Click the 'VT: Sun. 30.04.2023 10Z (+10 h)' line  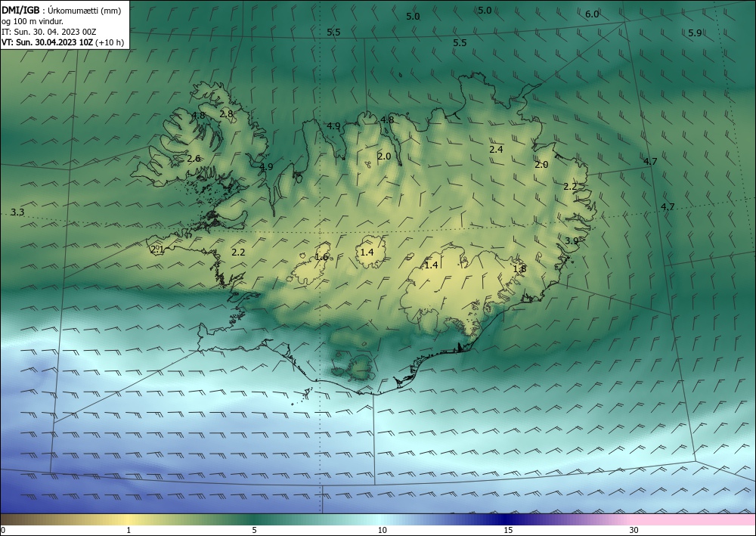pos(63,42)
